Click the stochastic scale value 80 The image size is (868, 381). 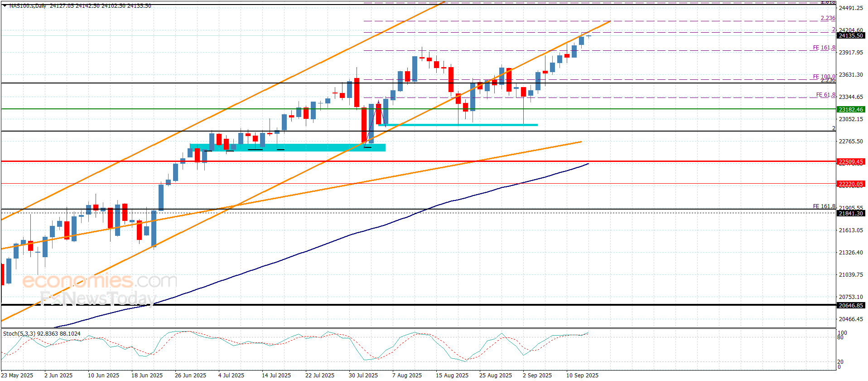coord(840,337)
